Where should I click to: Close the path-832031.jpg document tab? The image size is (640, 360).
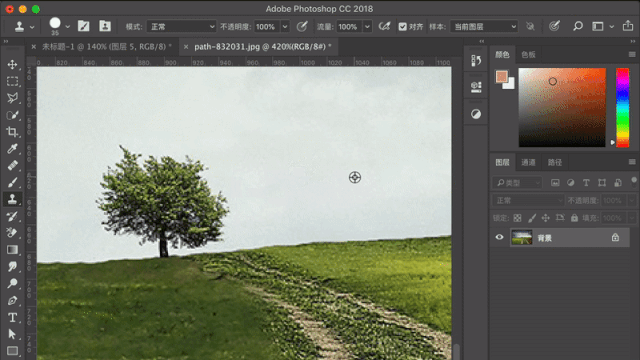[186, 47]
